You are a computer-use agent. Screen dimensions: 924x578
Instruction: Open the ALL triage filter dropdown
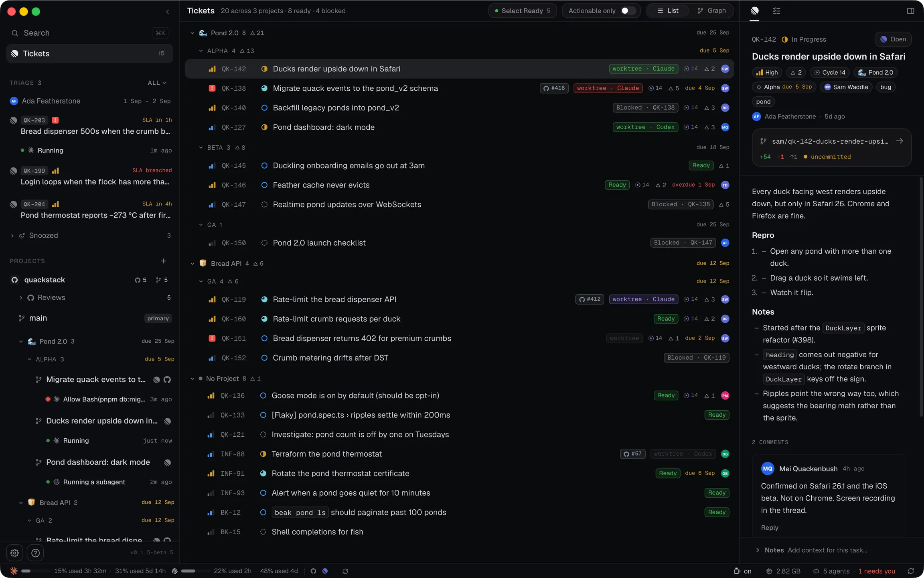click(x=157, y=83)
